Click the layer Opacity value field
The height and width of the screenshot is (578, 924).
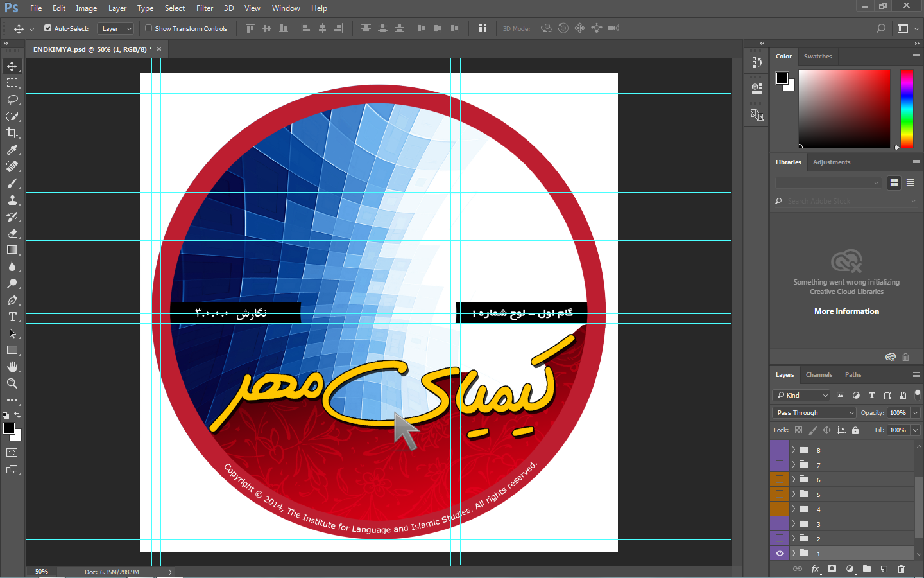(898, 413)
